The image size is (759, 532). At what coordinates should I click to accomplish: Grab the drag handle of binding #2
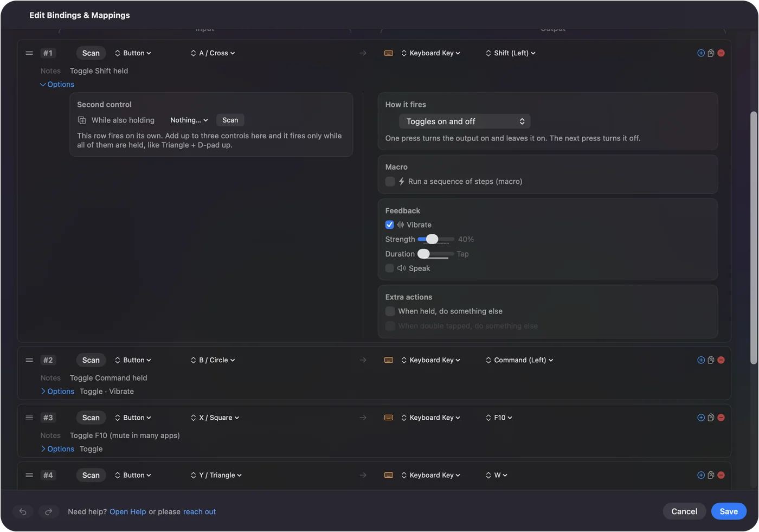click(x=29, y=360)
